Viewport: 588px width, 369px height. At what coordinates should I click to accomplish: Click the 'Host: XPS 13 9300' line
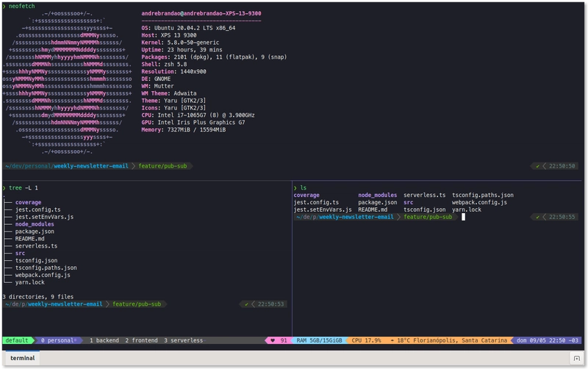coord(169,35)
